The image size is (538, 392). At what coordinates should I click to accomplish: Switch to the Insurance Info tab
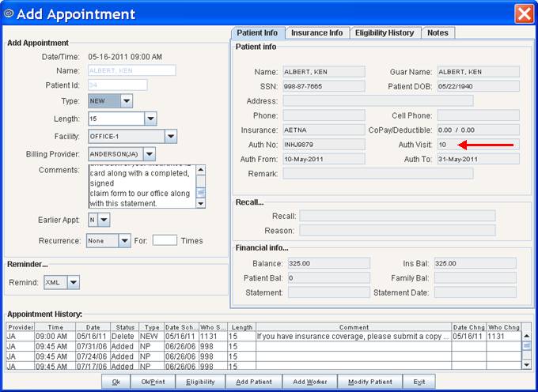pos(317,33)
